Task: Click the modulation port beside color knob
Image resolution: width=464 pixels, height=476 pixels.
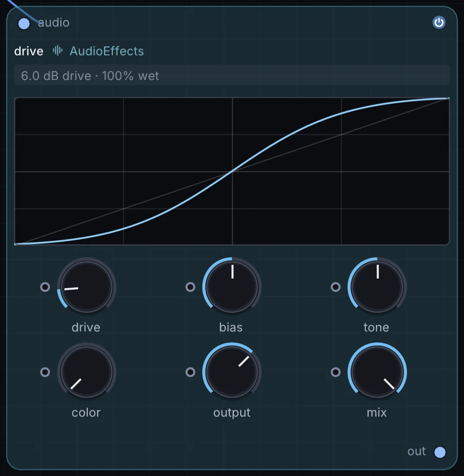Action: [45, 372]
